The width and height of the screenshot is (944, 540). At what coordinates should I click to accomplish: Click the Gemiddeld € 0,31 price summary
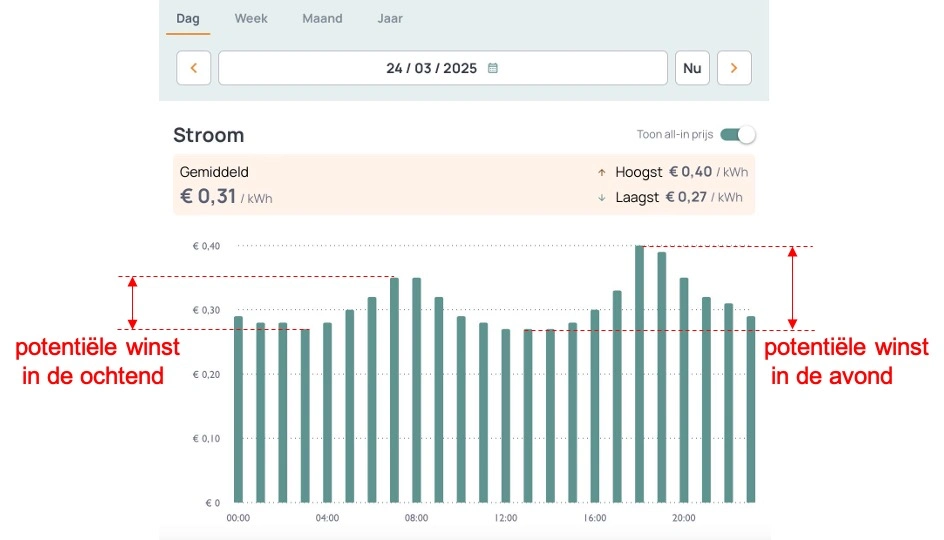(226, 185)
